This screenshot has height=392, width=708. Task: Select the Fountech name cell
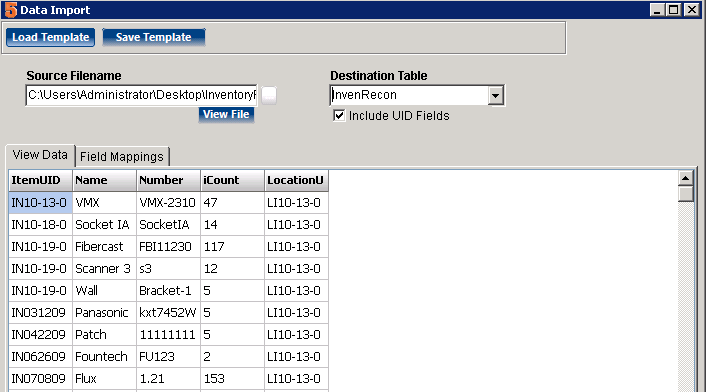(104, 357)
